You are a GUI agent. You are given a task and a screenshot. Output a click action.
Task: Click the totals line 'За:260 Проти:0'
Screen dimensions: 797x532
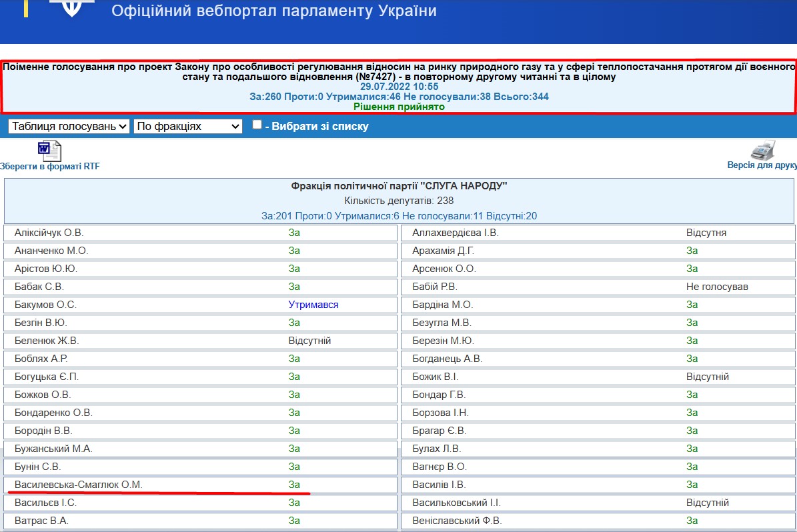pos(399,97)
